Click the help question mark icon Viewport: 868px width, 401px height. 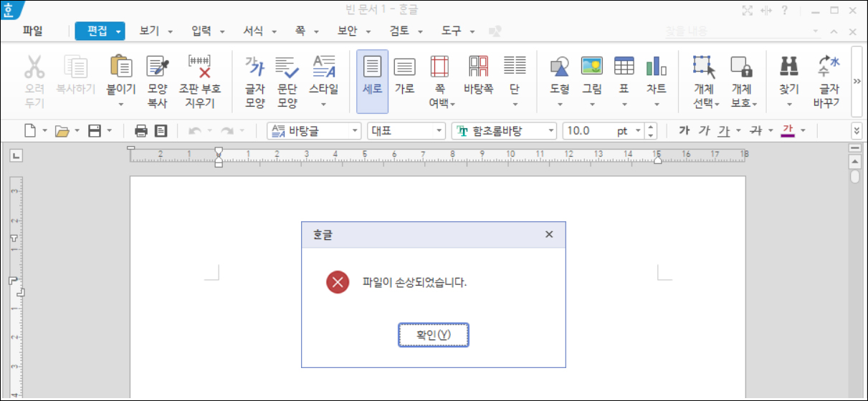click(x=785, y=10)
